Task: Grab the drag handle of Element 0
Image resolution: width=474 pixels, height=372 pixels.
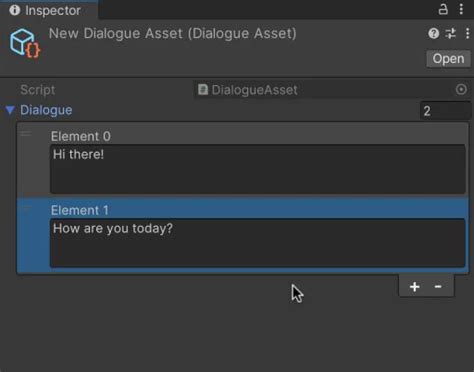Action: [x=26, y=134]
